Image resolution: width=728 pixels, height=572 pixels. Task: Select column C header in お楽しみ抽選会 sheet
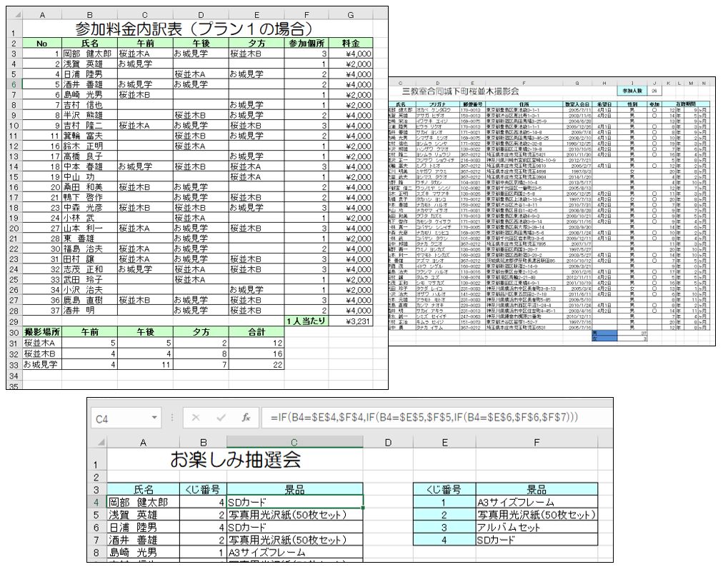(294, 443)
